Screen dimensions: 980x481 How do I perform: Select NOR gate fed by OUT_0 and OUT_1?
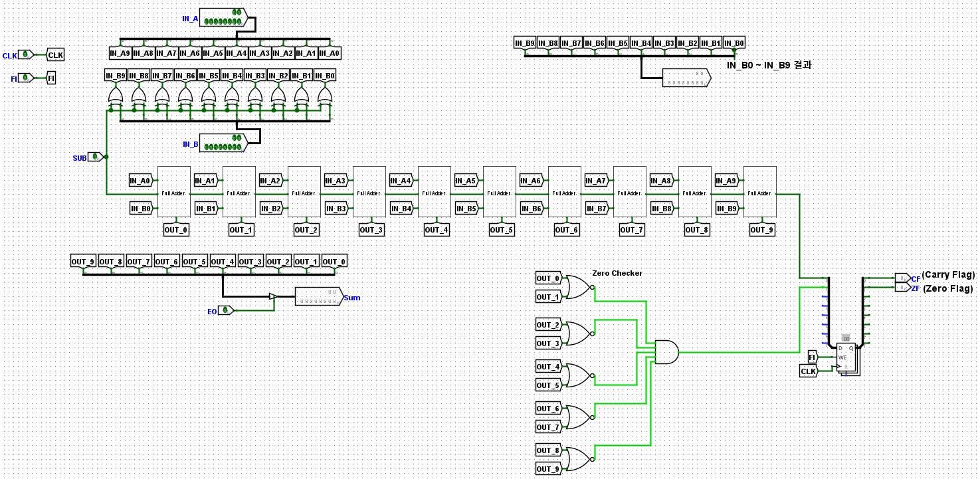point(579,288)
